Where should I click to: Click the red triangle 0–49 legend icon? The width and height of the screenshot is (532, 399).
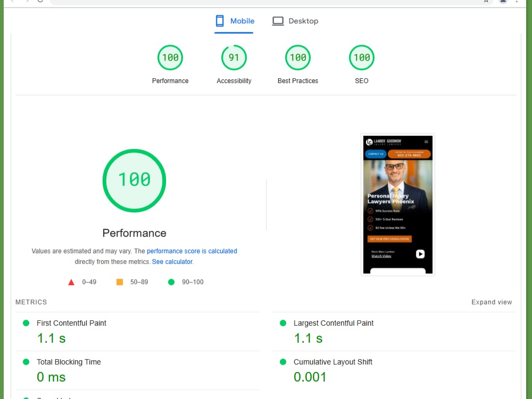(71, 282)
